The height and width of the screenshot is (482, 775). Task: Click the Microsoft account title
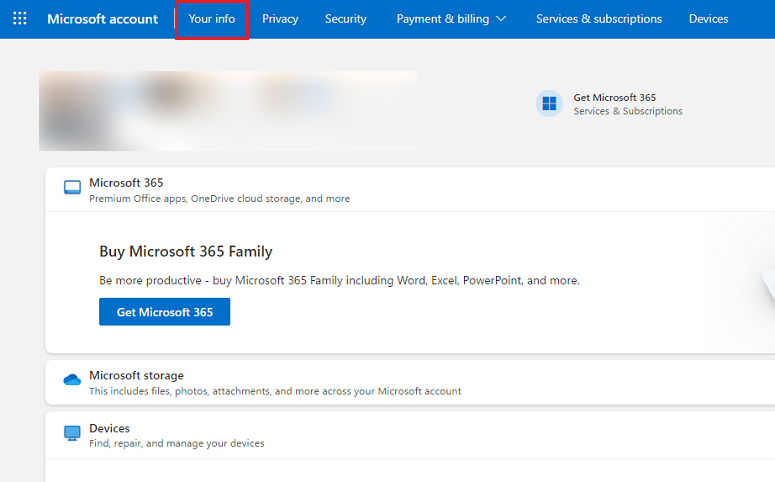pyautogui.click(x=102, y=19)
